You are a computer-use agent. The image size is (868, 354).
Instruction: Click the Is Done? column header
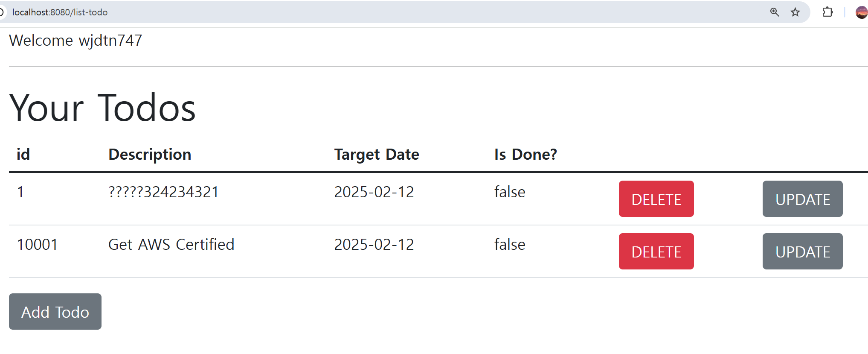[525, 155]
